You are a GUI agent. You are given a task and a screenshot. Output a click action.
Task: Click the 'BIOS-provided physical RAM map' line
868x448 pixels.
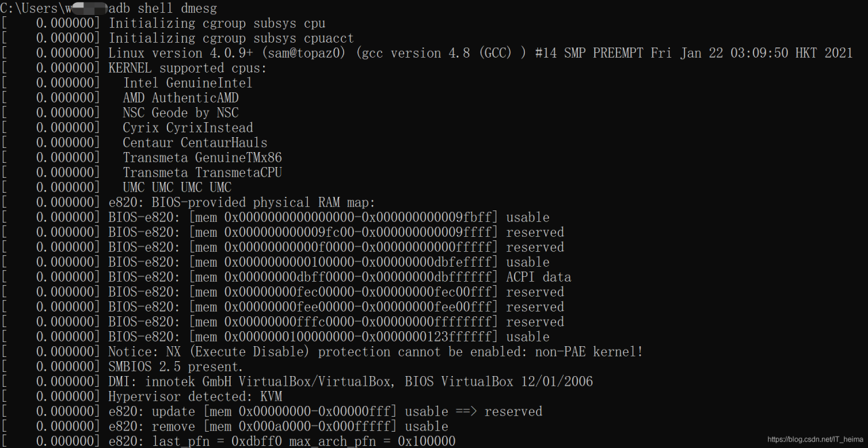(x=241, y=202)
